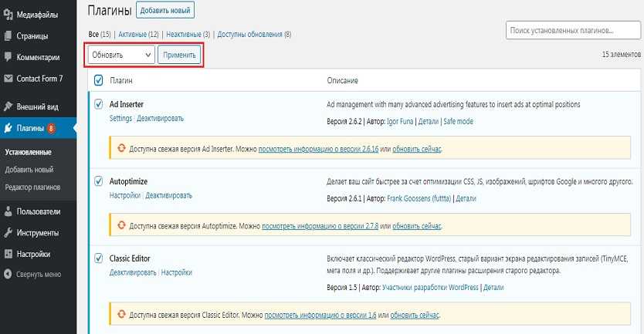
Task: Open Tools via the wrench icon
Action: coord(8,232)
